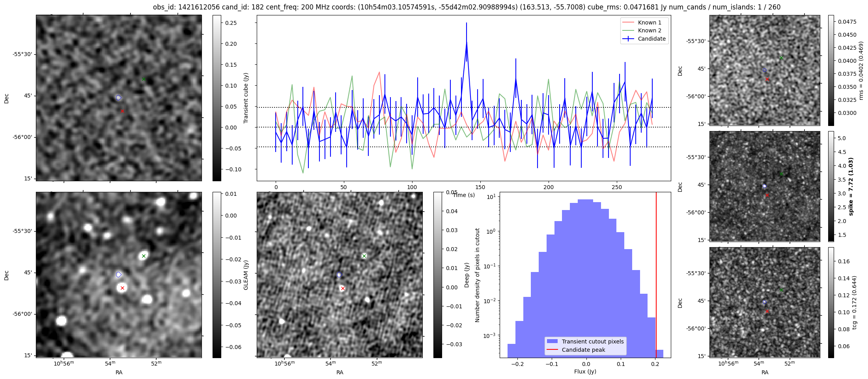868x379 pixels.
Task: Select the red X marker on GLEAM image
Action: pyautogui.click(x=122, y=288)
